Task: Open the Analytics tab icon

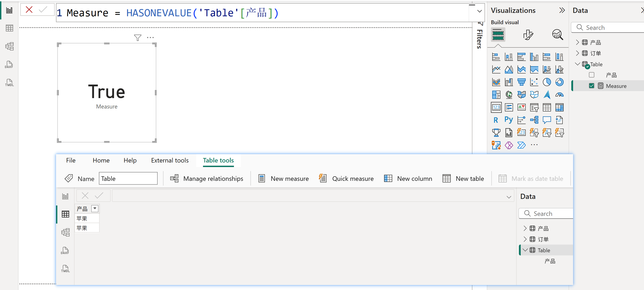Action: pyautogui.click(x=558, y=35)
